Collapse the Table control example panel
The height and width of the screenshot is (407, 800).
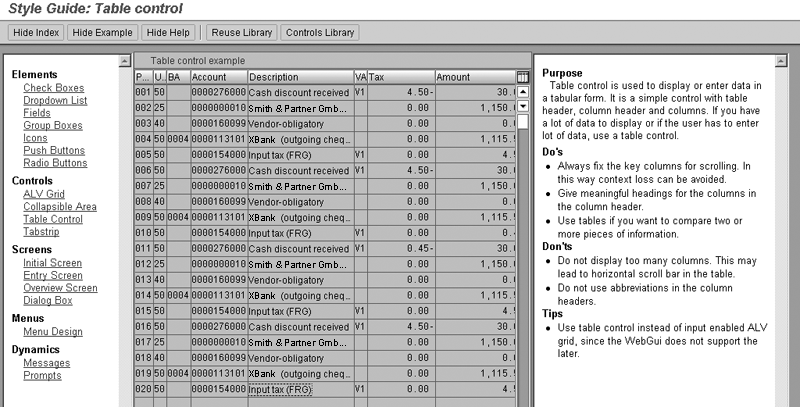click(141, 61)
